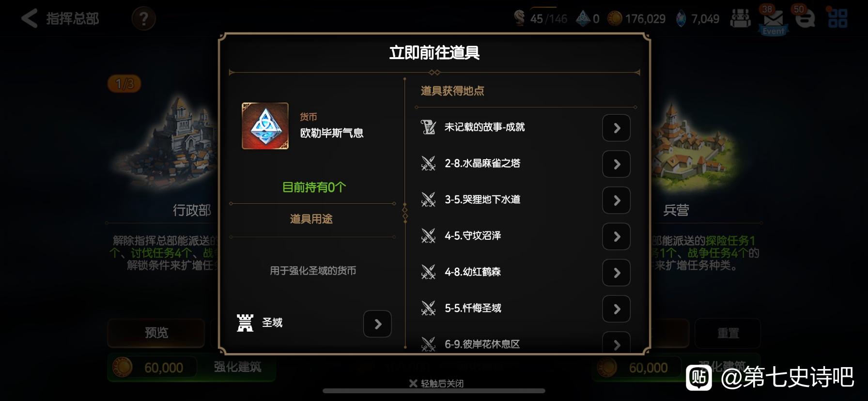Go to stage 3-5.哭狸地下水道 arrow
The image size is (868, 401).
click(616, 200)
